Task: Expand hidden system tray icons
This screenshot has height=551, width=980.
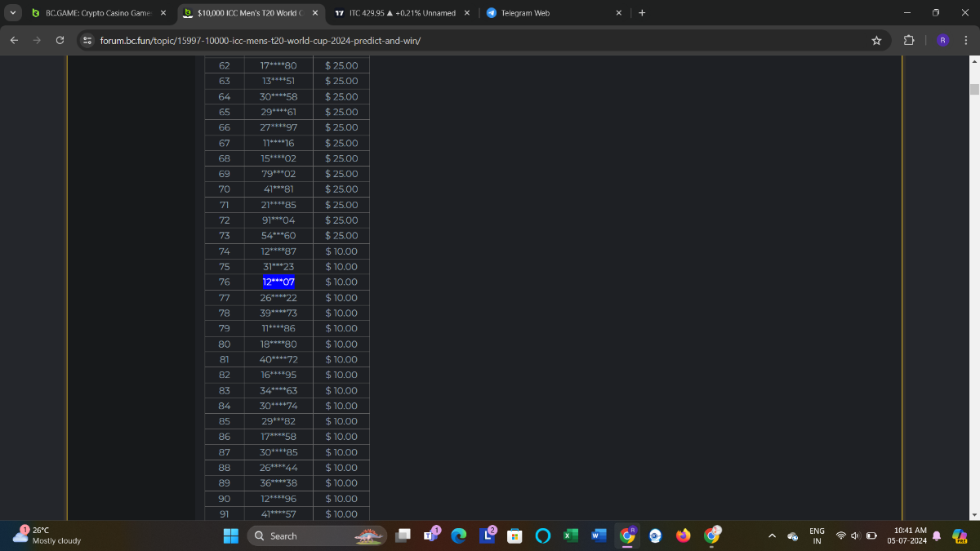Action: (772, 535)
